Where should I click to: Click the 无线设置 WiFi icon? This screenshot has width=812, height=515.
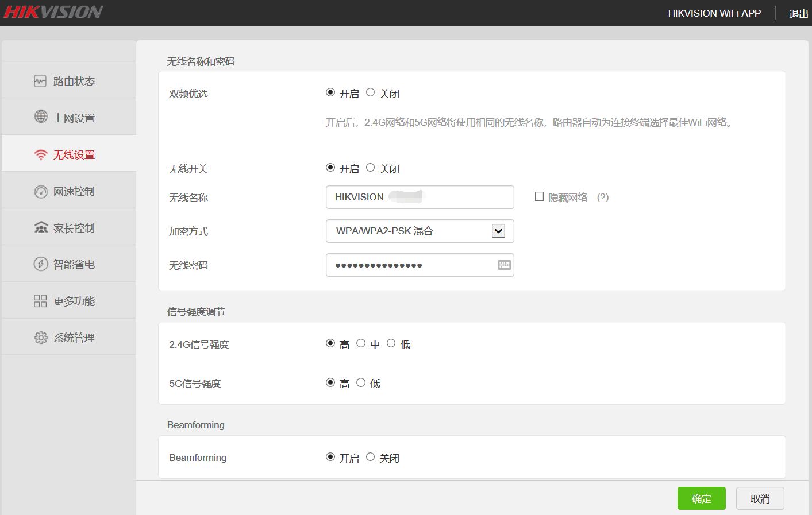click(x=41, y=154)
